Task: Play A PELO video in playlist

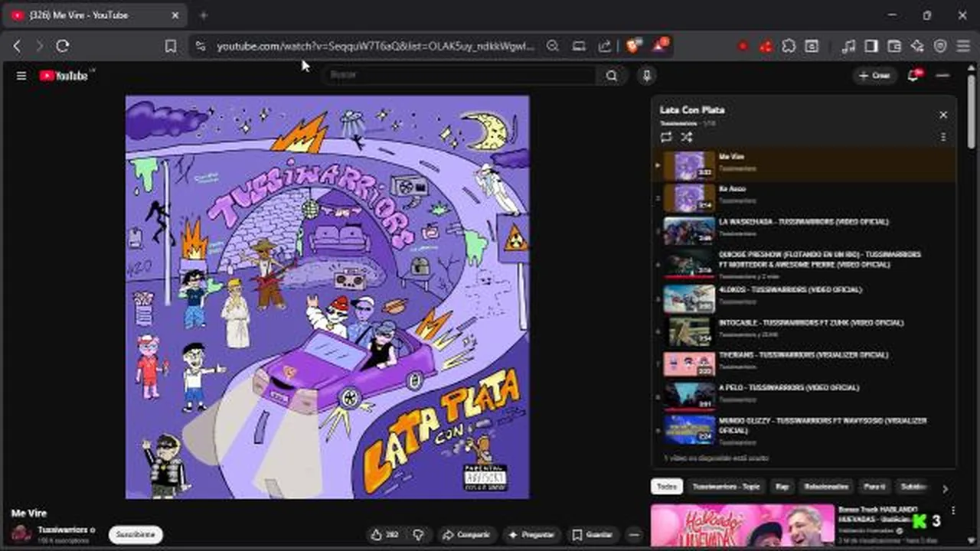Action: click(804, 396)
